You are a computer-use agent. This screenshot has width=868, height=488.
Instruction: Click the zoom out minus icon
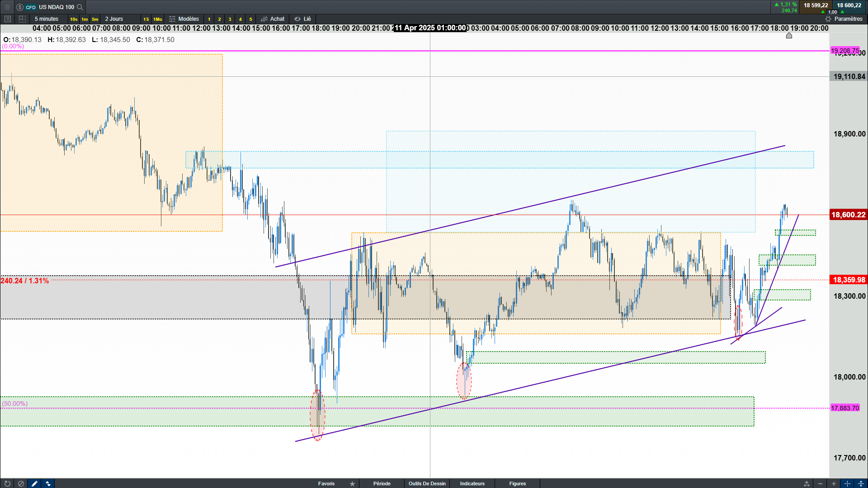820,483
